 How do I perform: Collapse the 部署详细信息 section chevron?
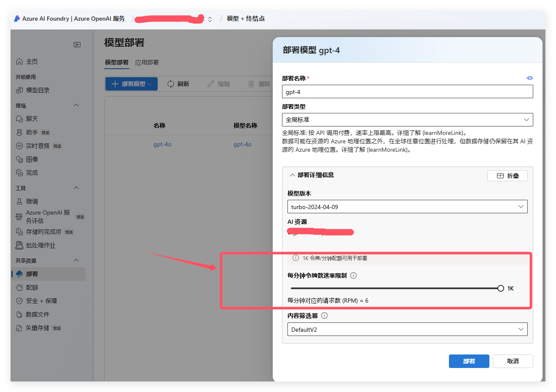tap(292, 175)
